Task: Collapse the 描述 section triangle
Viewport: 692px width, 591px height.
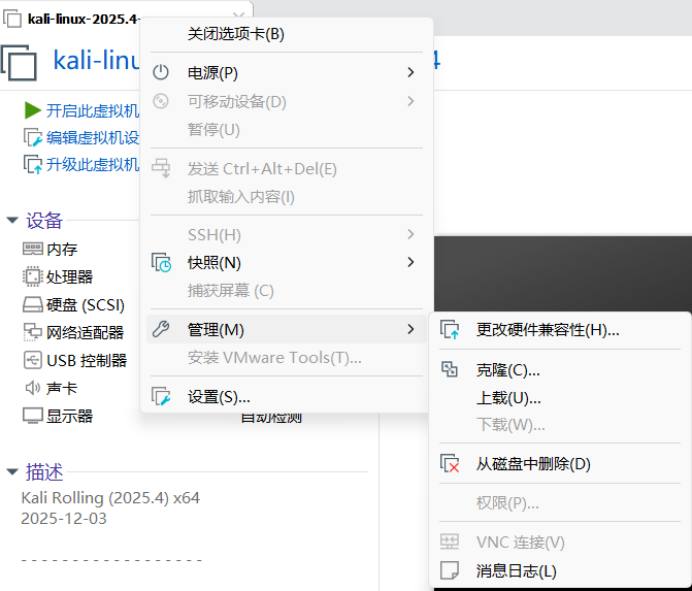Action: 12,472
